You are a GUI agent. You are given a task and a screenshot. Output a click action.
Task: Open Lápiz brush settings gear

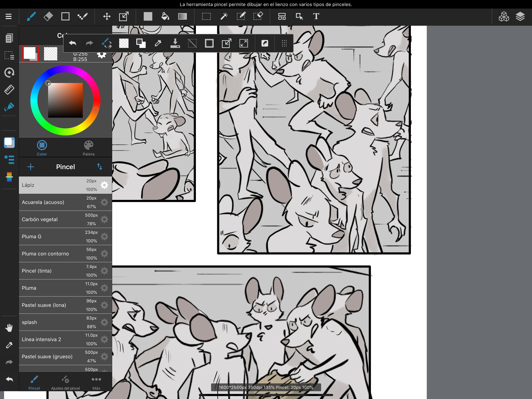(104, 185)
